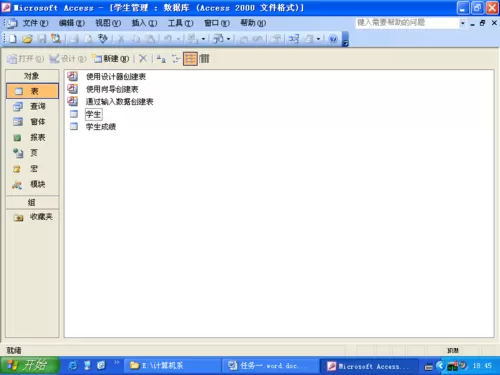Open the 编辑 menu
Viewport: 500px width, 375px height.
[72, 23]
